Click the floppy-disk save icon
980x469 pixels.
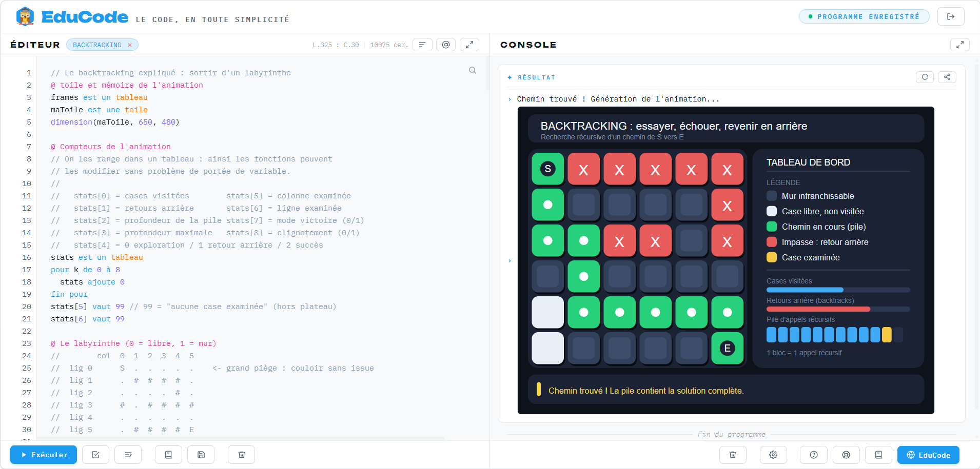coord(201,455)
